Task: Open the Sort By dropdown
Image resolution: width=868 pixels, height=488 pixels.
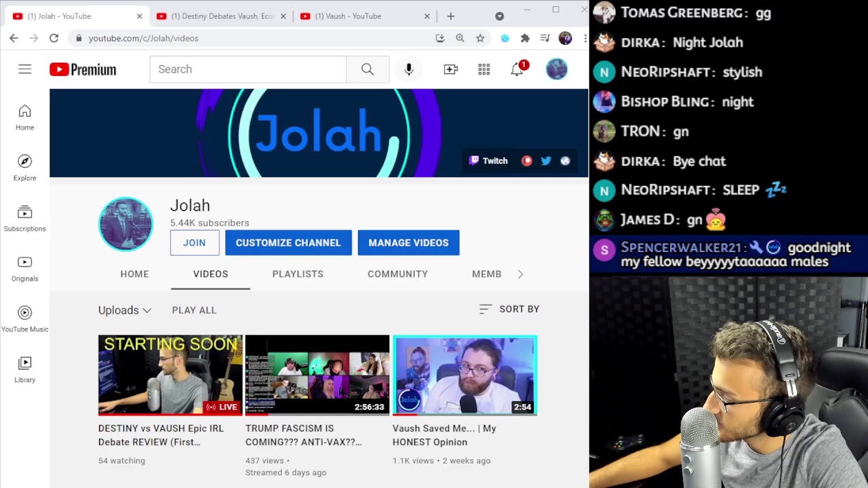Action: pos(509,309)
